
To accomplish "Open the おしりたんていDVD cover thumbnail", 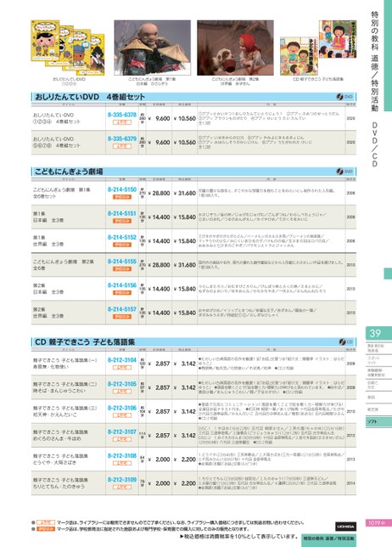I will pos(68,48).
